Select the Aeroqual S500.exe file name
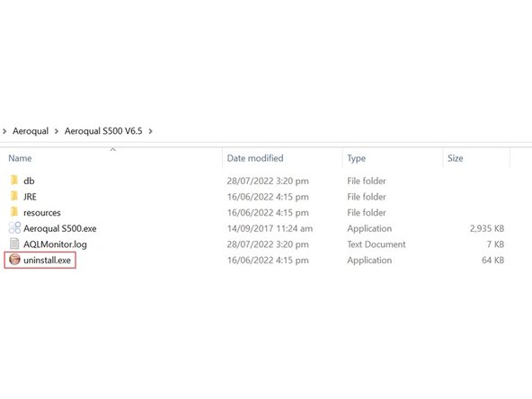532x399 pixels. tap(60, 228)
